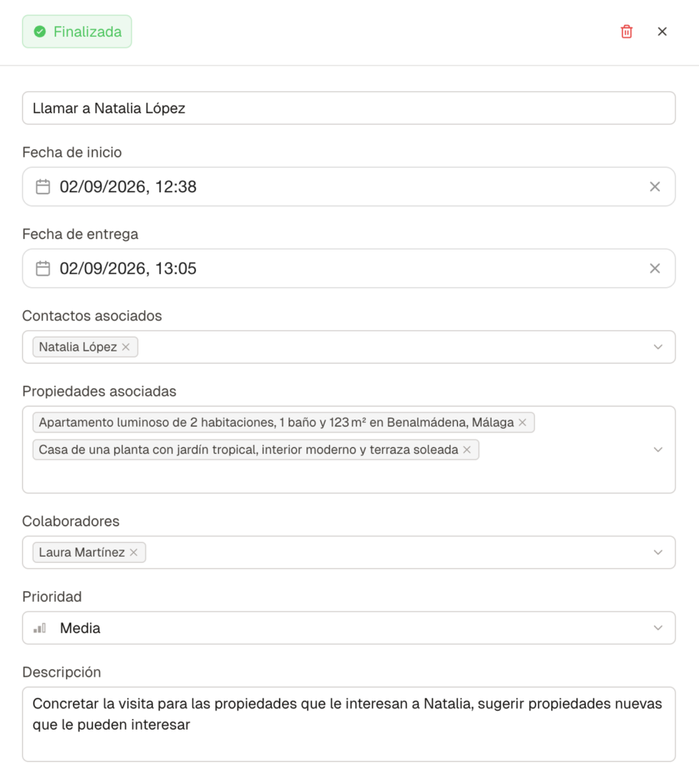Expand the Contactos asociados dropdown
The image size is (699, 784).
pyautogui.click(x=658, y=347)
